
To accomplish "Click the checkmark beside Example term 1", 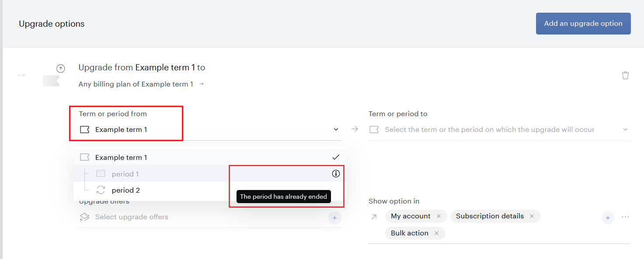I will [336, 157].
